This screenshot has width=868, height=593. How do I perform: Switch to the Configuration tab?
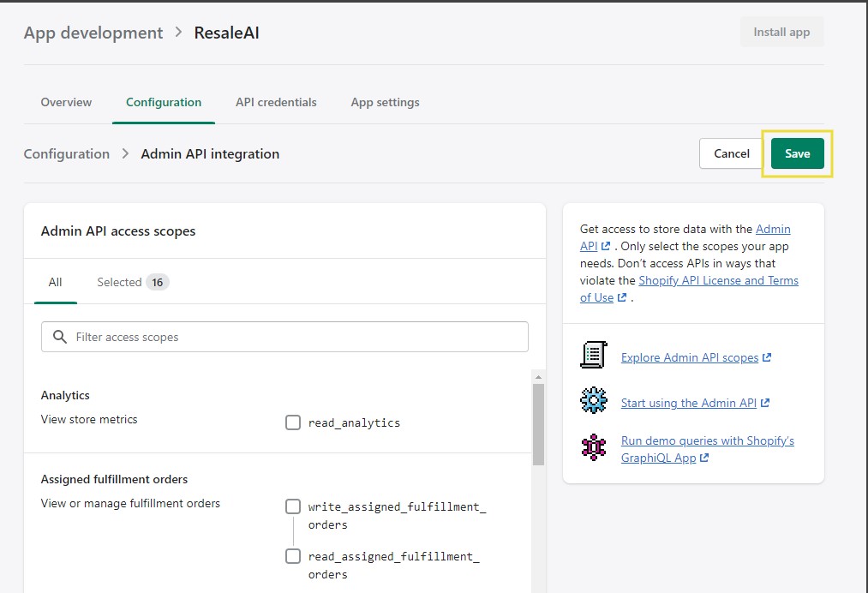point(164,102)
